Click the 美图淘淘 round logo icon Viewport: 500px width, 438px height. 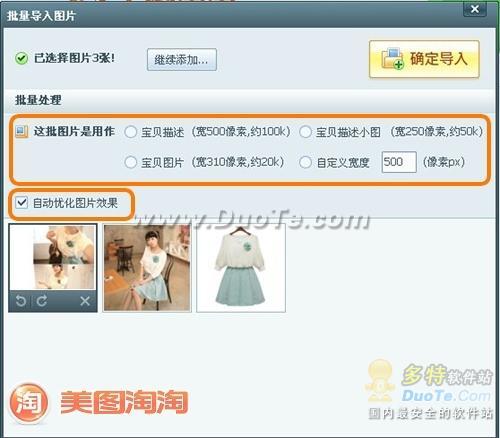coord(29,402)
